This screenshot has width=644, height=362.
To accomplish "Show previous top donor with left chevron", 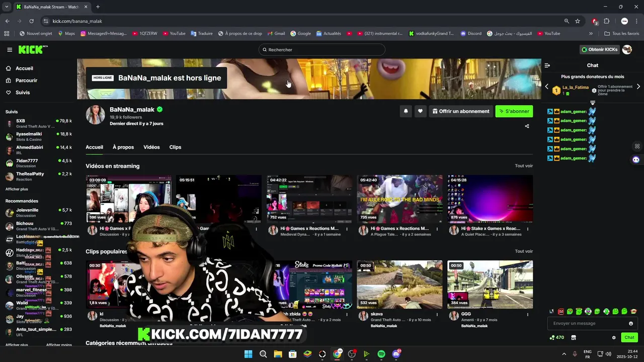I will tap(547, 86).
